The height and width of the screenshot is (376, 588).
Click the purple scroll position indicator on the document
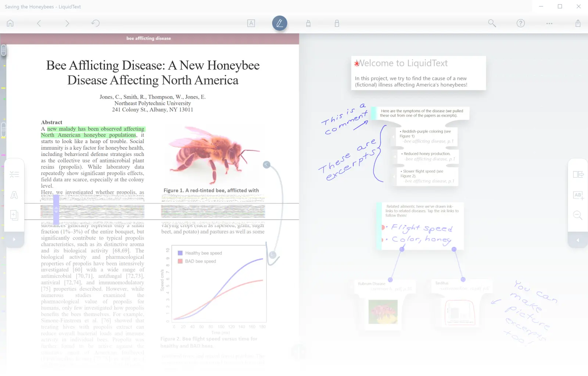pos(56,210)
